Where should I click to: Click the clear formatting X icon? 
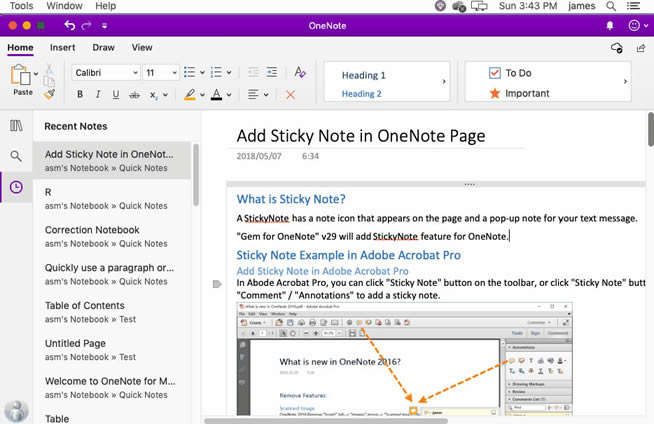coord(291,95)
